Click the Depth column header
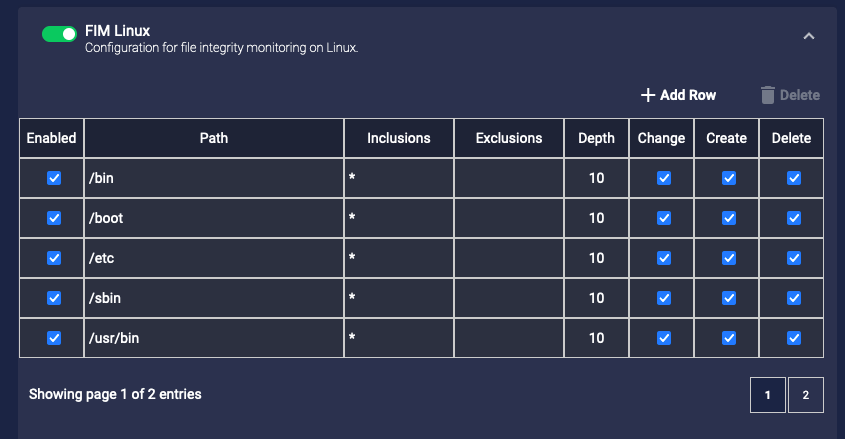 (596, 138)
